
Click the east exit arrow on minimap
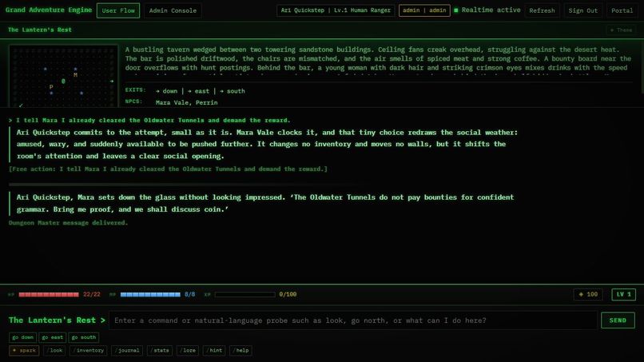[112, 82]
